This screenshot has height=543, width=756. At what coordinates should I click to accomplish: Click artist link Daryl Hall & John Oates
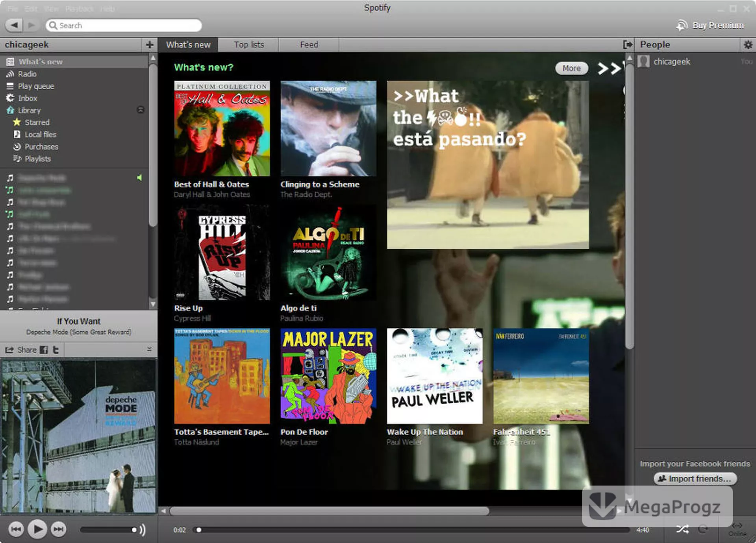click(x=212, y=195)
